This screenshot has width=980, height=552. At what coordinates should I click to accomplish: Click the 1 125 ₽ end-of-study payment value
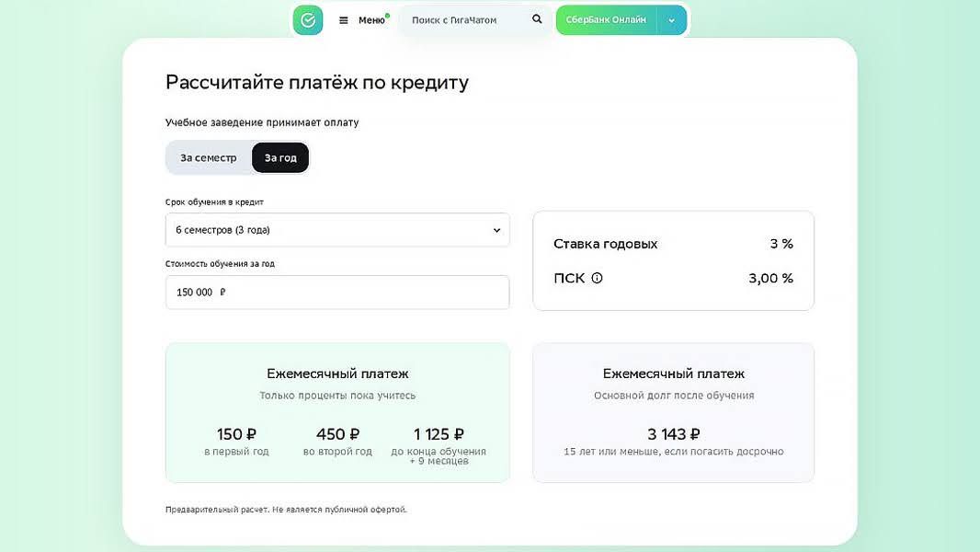pos(439,434)
